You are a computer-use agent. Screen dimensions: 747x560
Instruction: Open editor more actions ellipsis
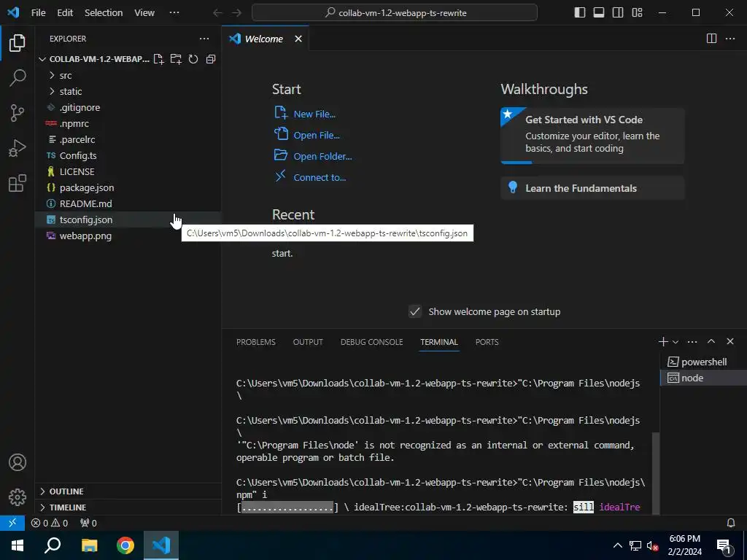(x=729, y=39)
